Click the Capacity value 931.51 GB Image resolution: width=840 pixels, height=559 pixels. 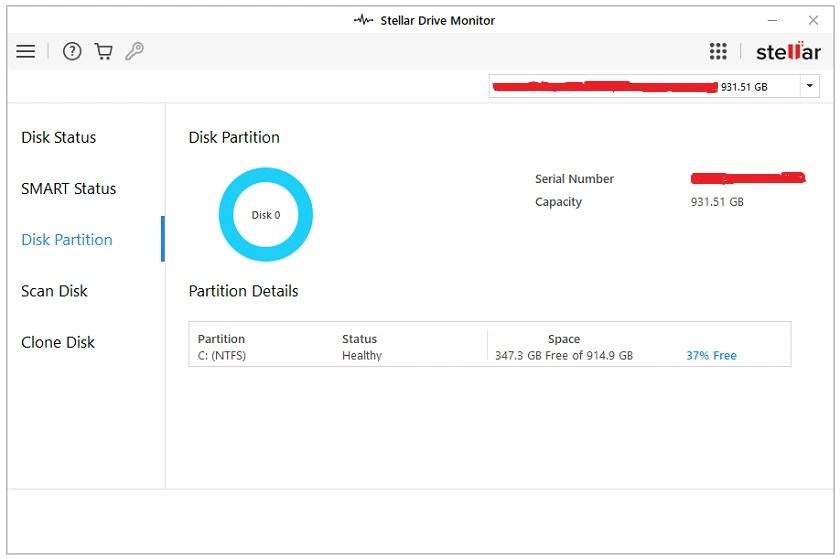pos(717,202)
